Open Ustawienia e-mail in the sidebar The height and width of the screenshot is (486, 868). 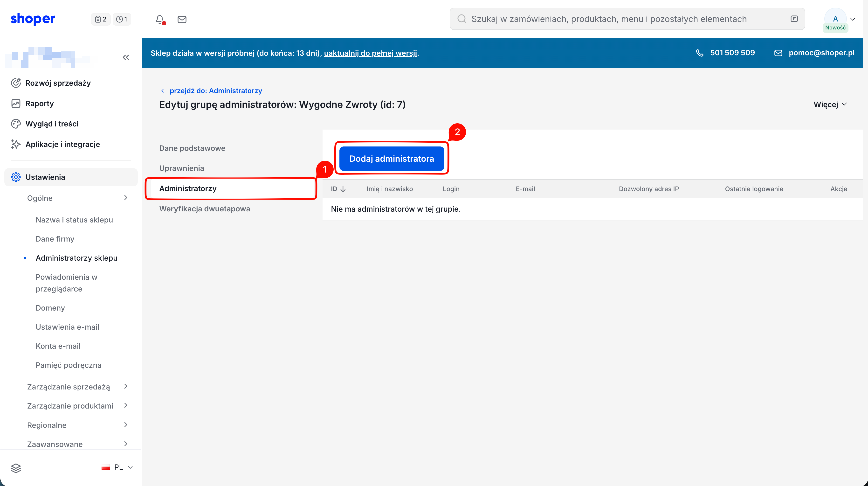pos(67,327)
